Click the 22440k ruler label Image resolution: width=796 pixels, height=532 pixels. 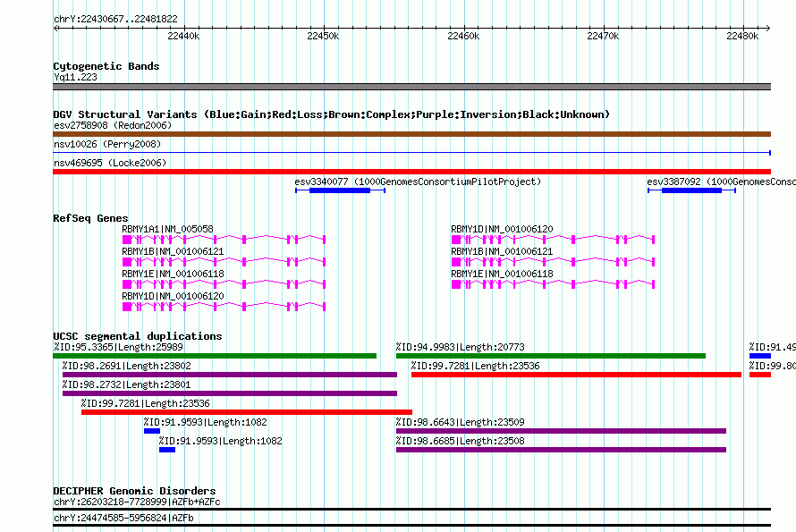[183, 36]
